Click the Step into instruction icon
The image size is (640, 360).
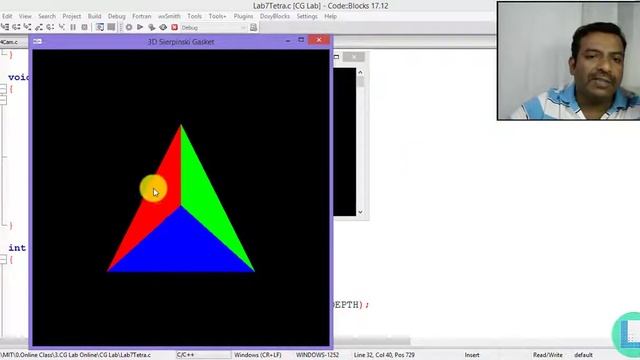[62, 27]
